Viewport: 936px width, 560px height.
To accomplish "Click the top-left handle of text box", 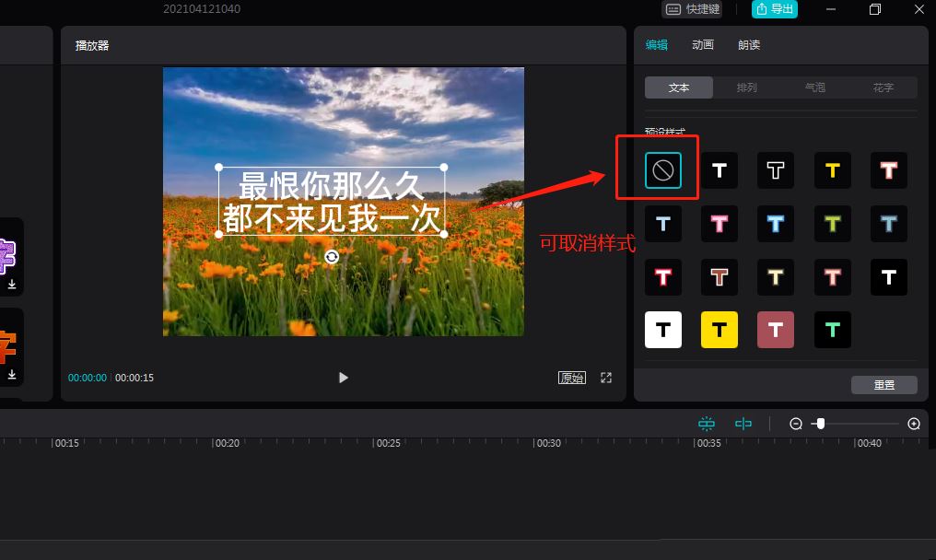I will (x=218, y=167).
